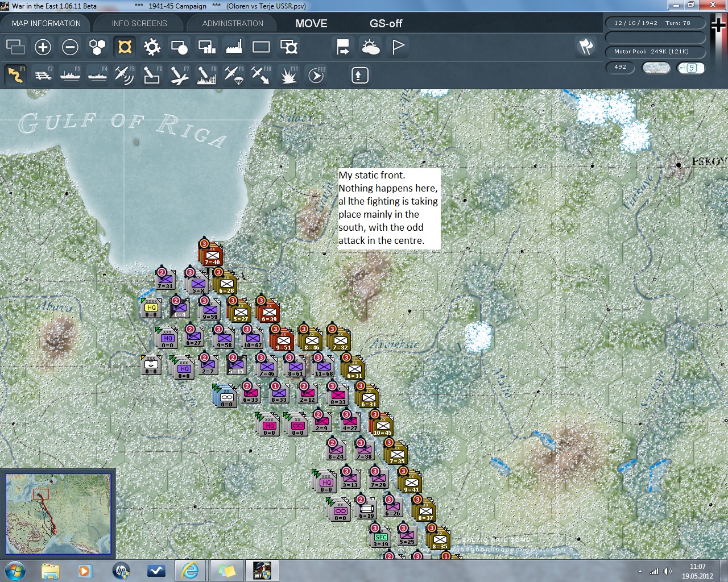Select the air transport parachute mode (F9)

pos(234,75)
